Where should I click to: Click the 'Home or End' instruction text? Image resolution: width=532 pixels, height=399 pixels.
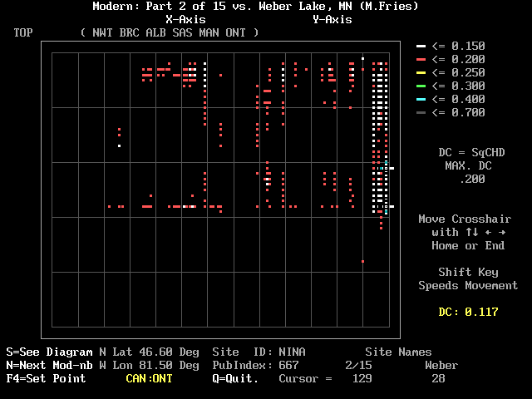pyautogui.click(x=468, y=246)
